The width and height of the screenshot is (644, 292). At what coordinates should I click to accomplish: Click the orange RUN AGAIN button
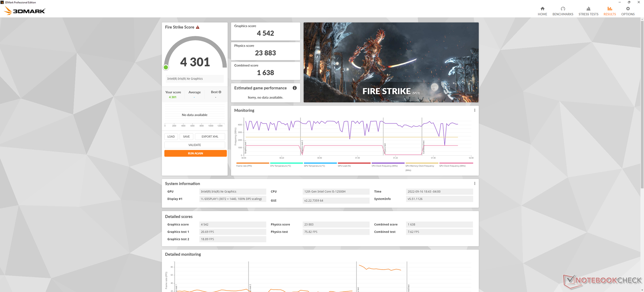click(x=196, y=153)
